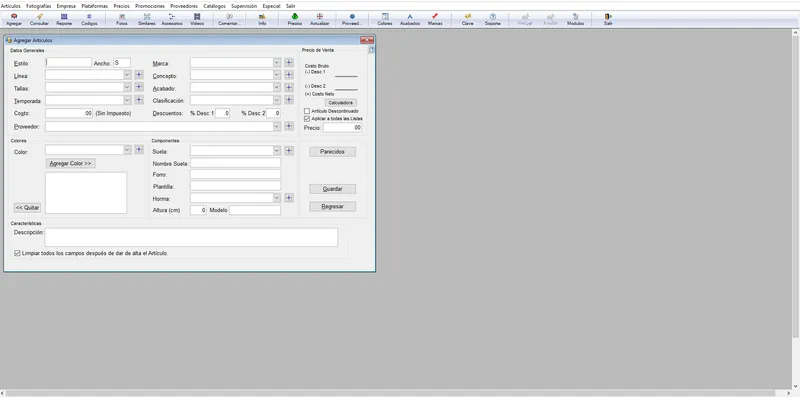800x397 pixels.
Task: Open the Videos toolbar icon
Action: (197, 19)
